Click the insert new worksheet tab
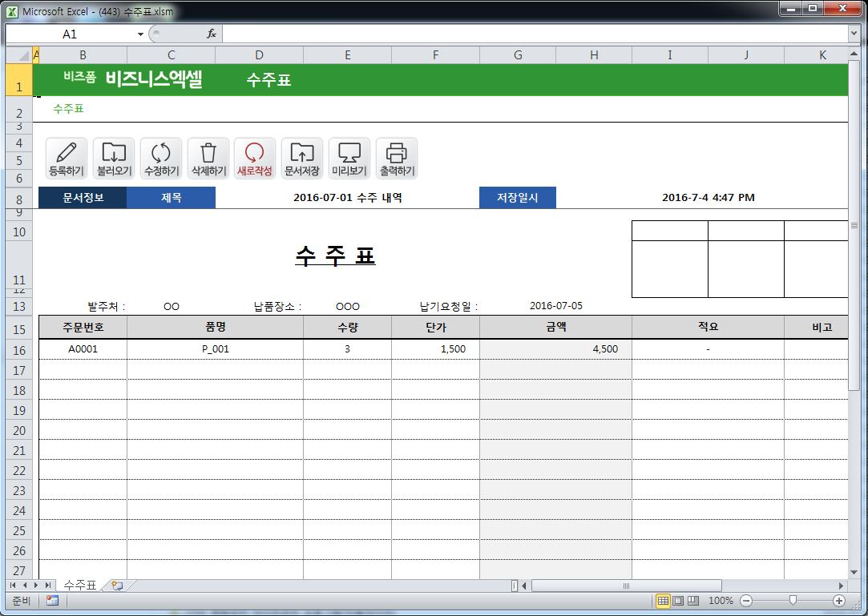868x616 pixels. (117, 586)
